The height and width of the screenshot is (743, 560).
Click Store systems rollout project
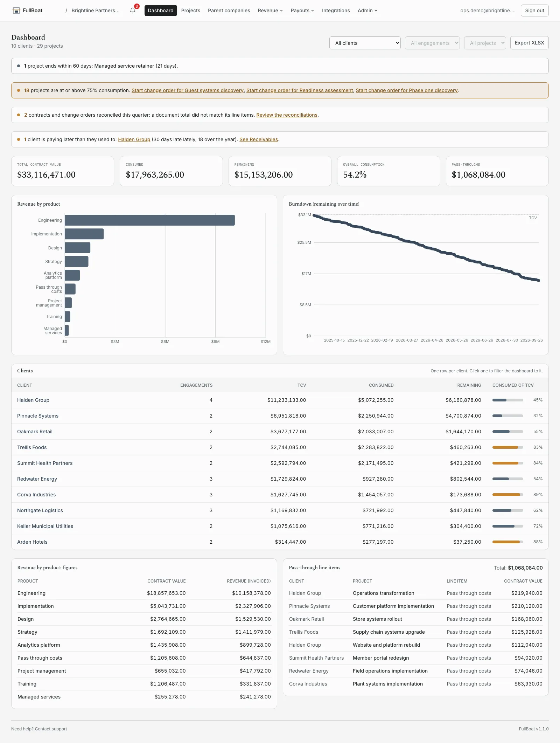377,619
